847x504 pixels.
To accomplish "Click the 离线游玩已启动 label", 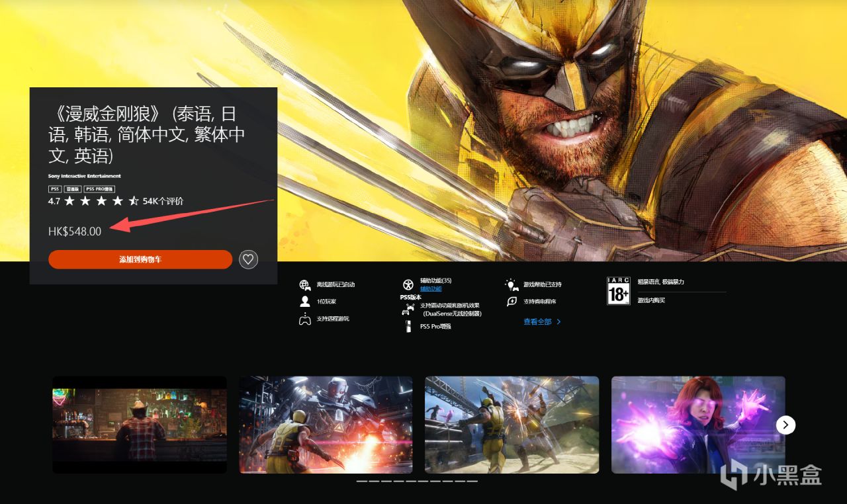I will tap(336, 284).
